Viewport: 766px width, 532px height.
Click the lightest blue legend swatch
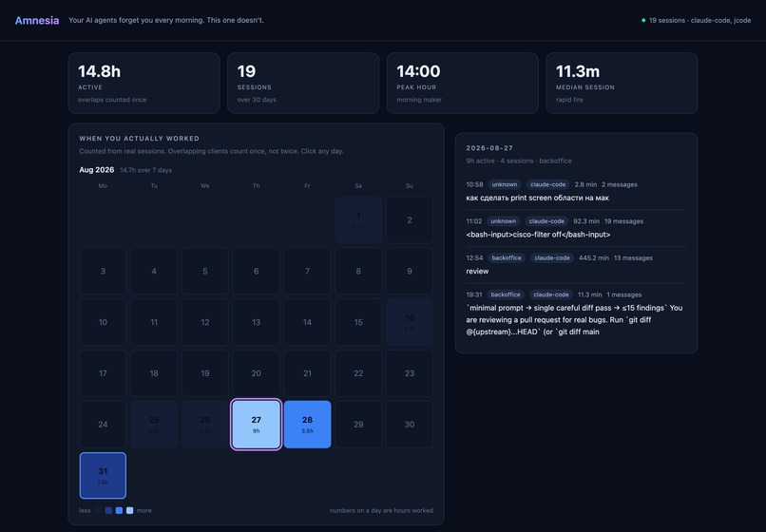tap(130, 510)
